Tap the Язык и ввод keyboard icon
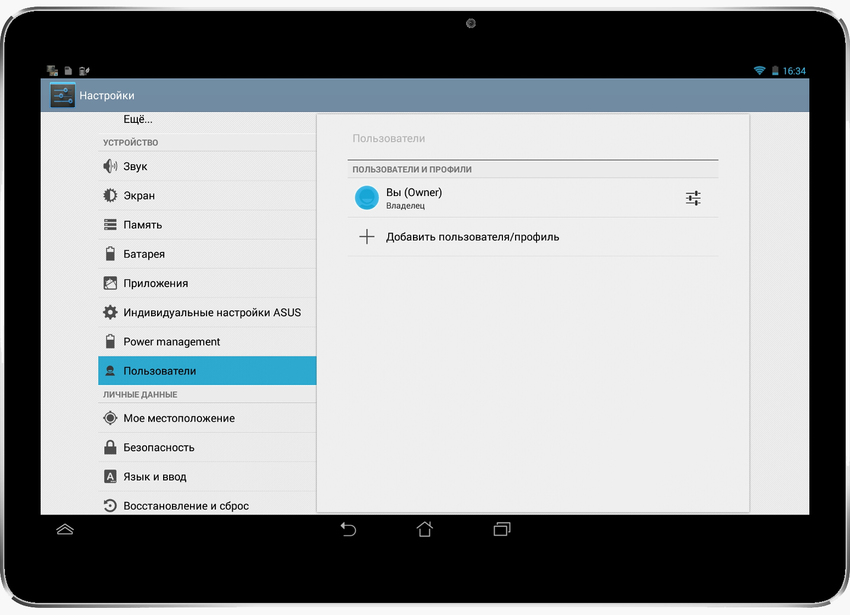Image resolution: width=850 pixels, height=615 pixels. 110,476
